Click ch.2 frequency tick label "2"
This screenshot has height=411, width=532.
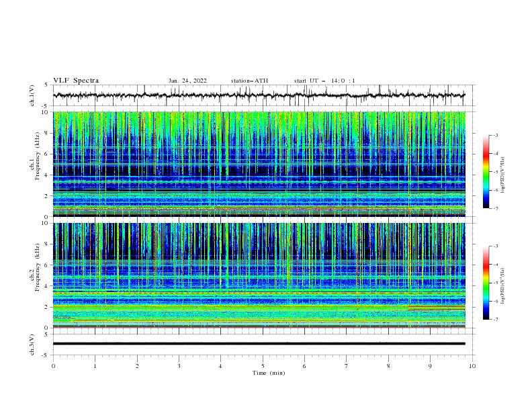tap(46, 307)
